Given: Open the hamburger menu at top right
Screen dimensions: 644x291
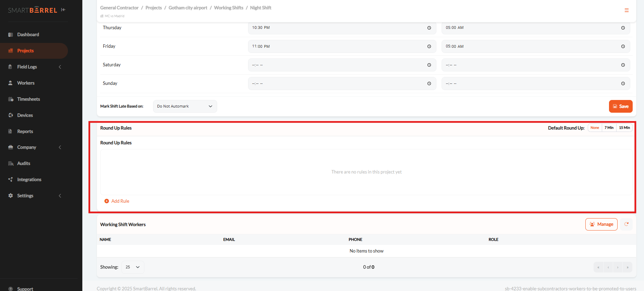Looking at the screenshot, I should tap(627, 10).
